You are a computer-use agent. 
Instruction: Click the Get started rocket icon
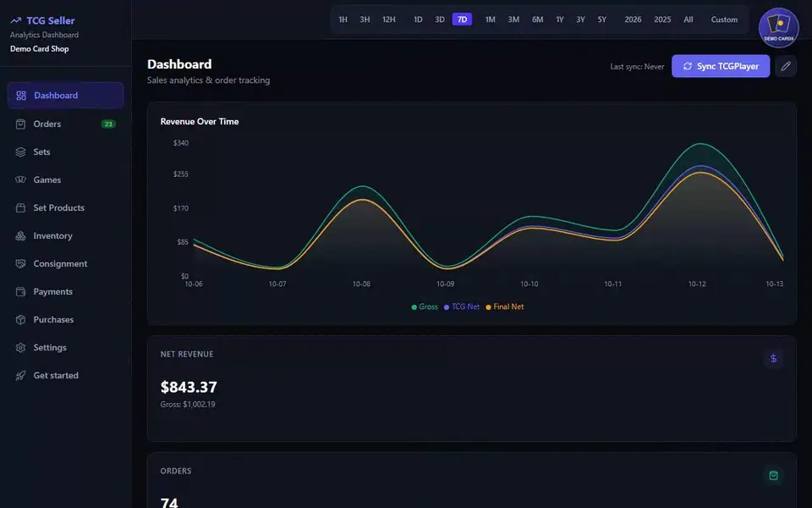point(20,376)
